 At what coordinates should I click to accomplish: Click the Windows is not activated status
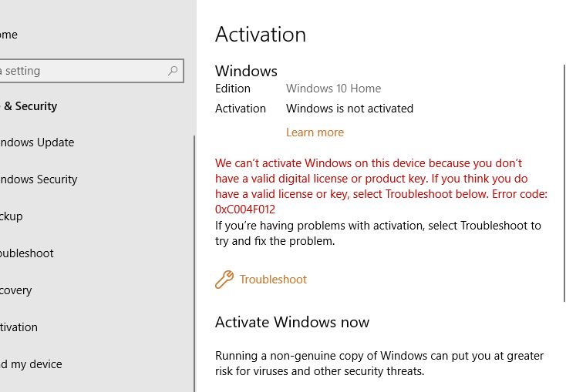350,109
